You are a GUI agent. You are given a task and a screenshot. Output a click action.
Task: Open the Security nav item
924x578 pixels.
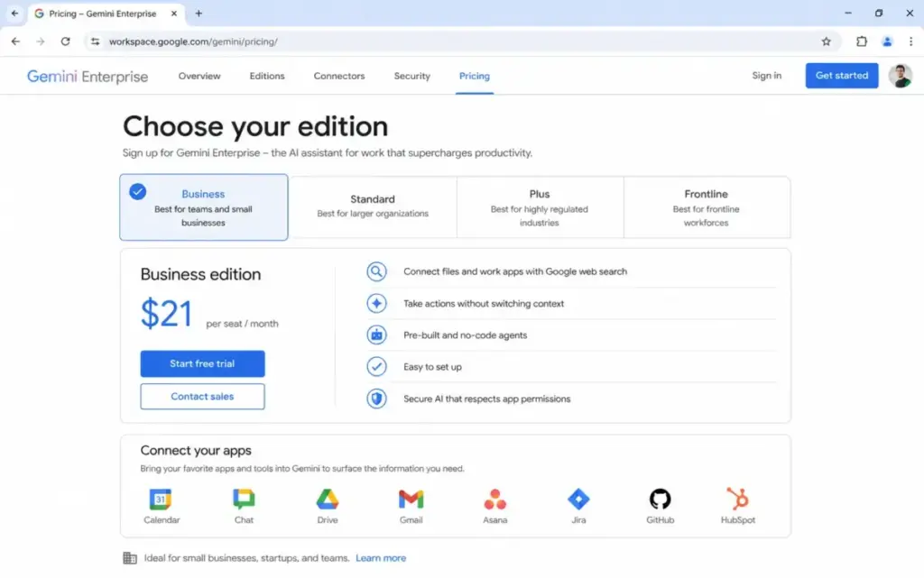[x=411, y=76]
